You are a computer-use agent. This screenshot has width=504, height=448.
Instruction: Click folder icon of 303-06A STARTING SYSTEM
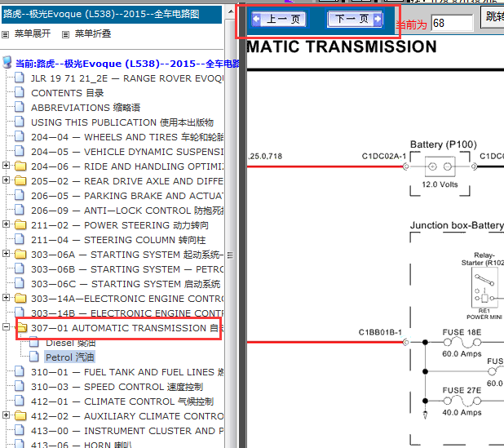tap(20, 255)
